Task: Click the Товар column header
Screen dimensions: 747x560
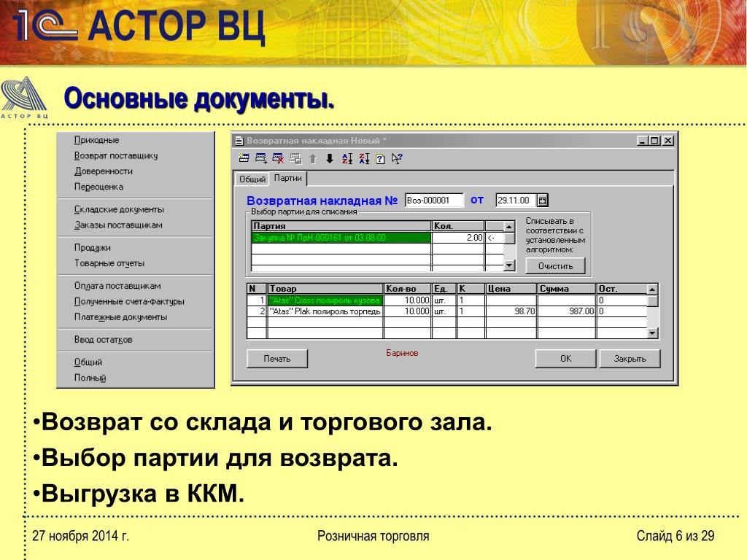Action: click(x=325, y=289)
